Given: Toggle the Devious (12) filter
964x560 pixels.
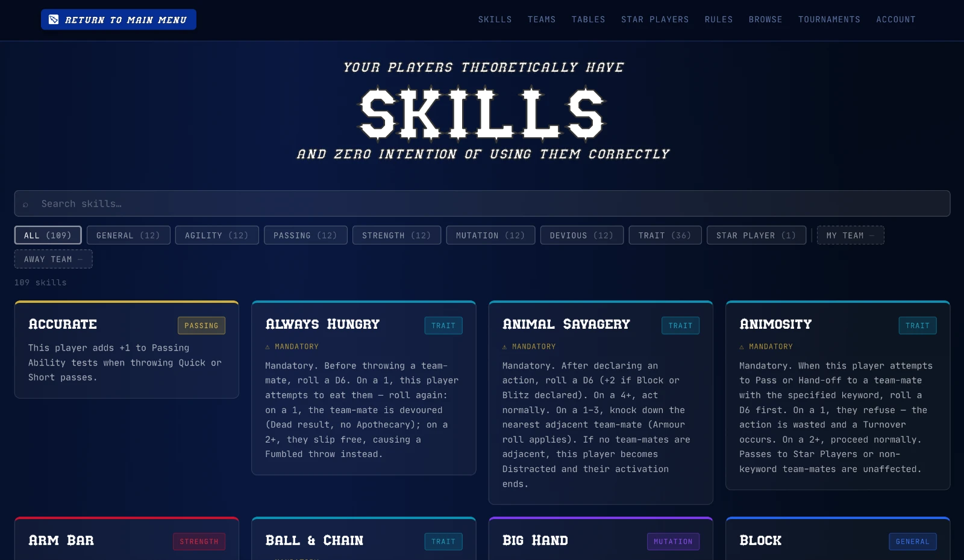Looking at the screenshot, I should pos(582,235).
